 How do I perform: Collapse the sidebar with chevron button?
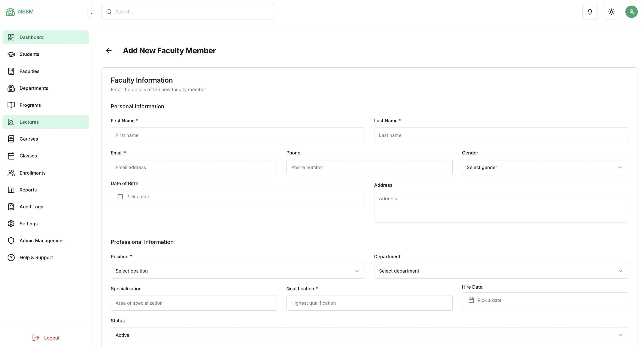pos(91,13)
